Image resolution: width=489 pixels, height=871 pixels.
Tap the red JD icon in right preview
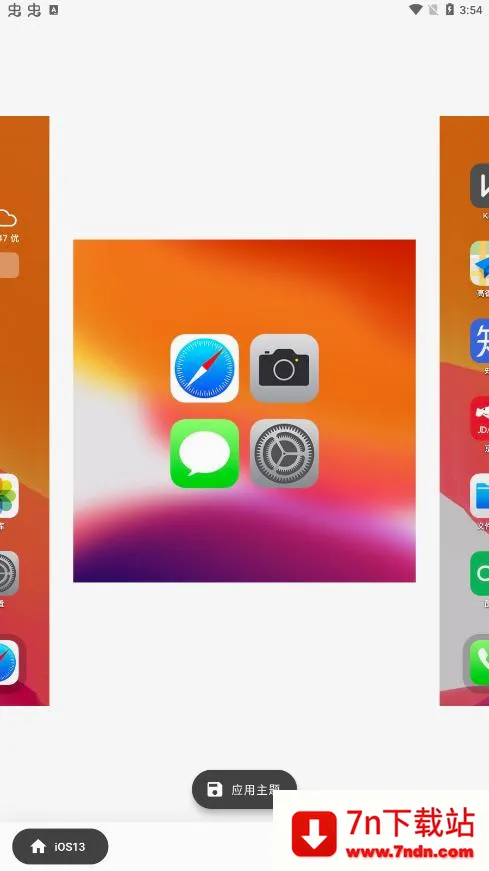pyautogui.click(x=479, y=418)
